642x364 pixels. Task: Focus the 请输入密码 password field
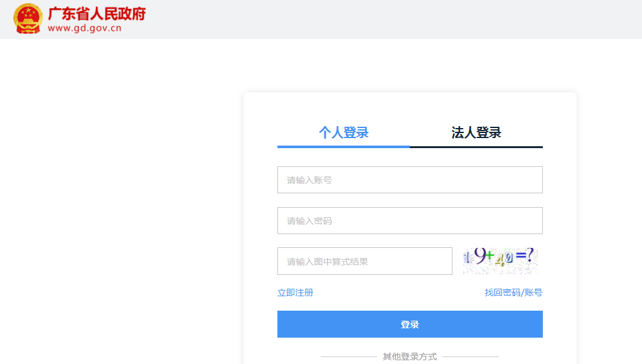point(410,221)
